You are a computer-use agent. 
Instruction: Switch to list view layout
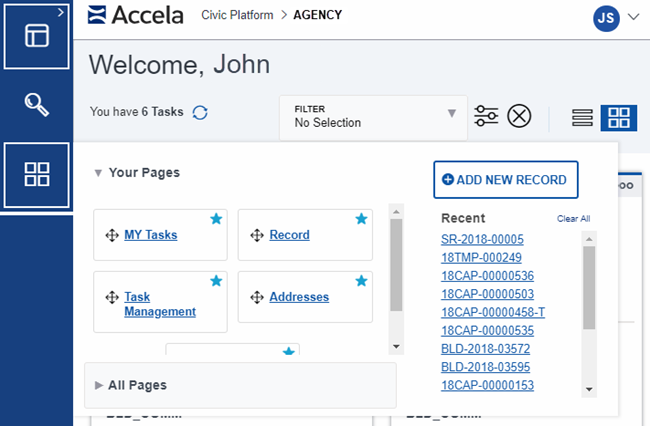pyautogui.click(x=582, y=118)
